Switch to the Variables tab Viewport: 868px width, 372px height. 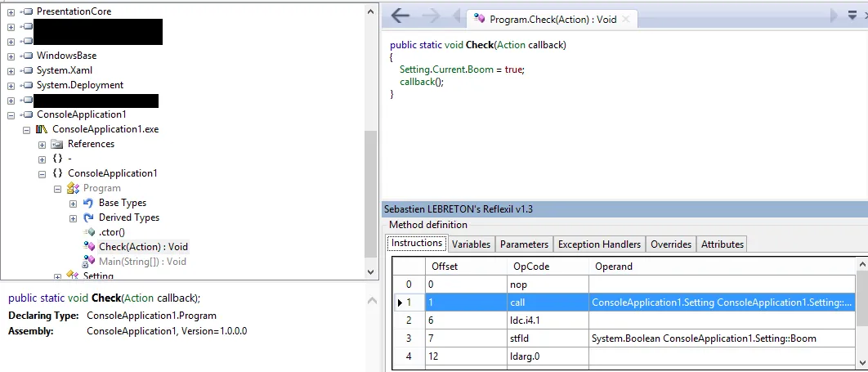[471, 244]
